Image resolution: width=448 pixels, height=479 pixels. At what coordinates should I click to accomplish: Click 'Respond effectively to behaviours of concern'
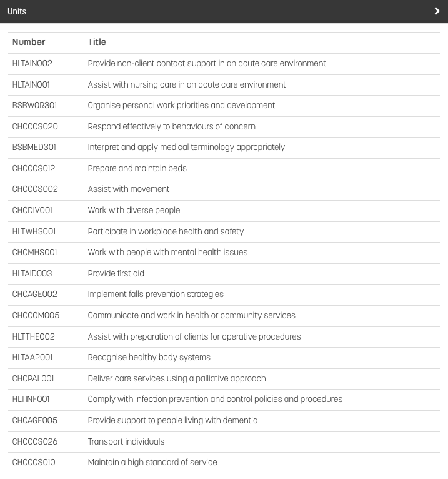tap(171, 126)
